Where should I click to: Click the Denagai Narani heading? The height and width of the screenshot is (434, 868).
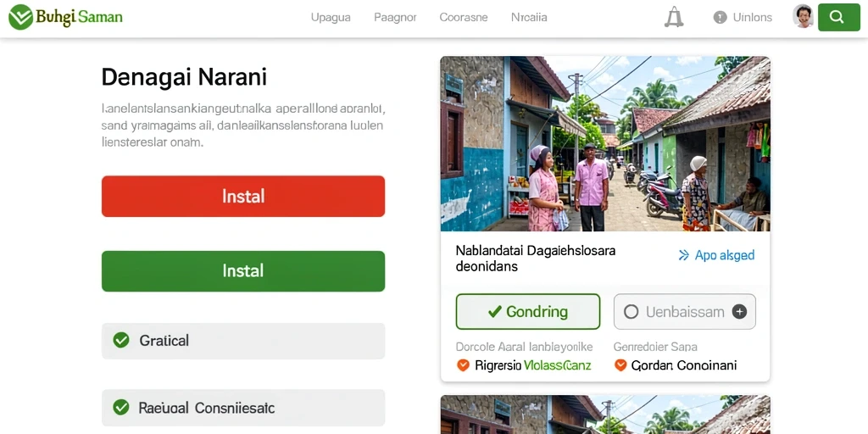[x=184, y=77]
